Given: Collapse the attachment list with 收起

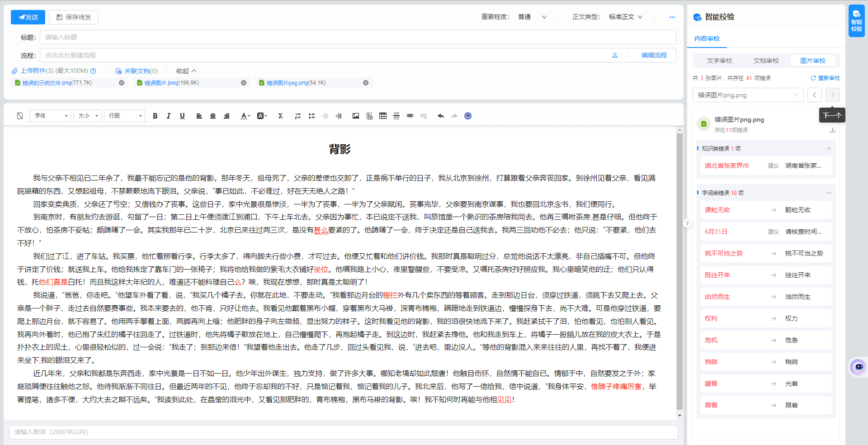Looking at the screenshot, I should (x=186, y=71).
